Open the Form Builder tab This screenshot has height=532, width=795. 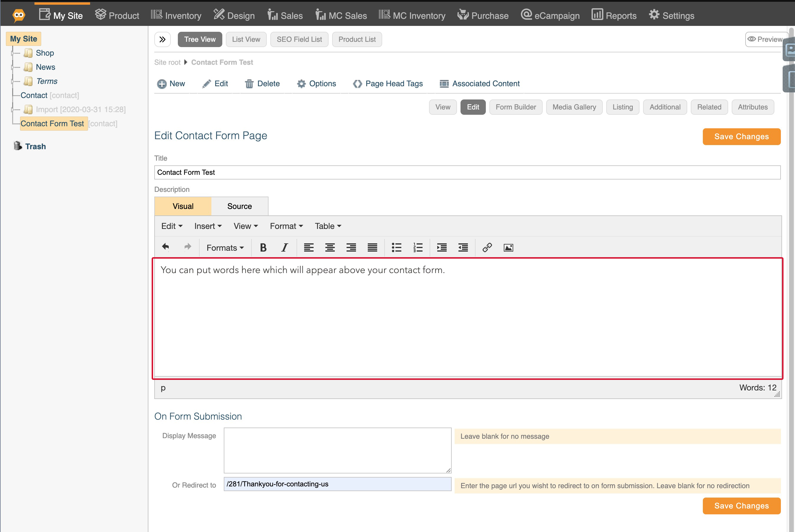pyautogui.click(x=515, y=107)
